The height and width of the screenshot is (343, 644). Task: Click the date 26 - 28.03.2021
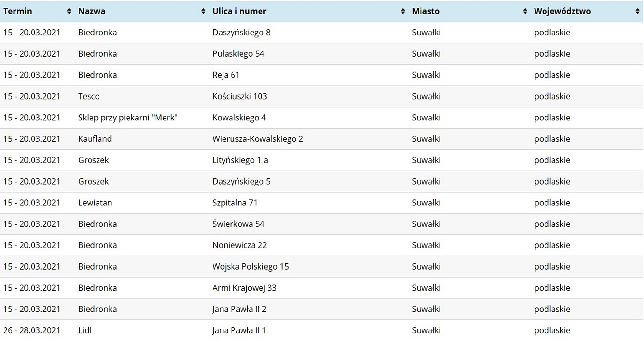[x=32, y=330]
